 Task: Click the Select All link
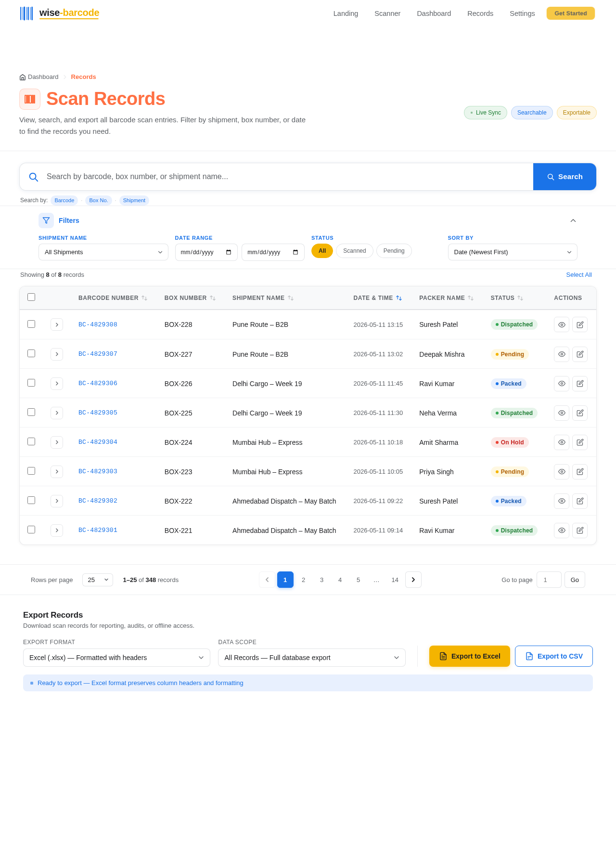pyautogui.click(x=579, y=275)
